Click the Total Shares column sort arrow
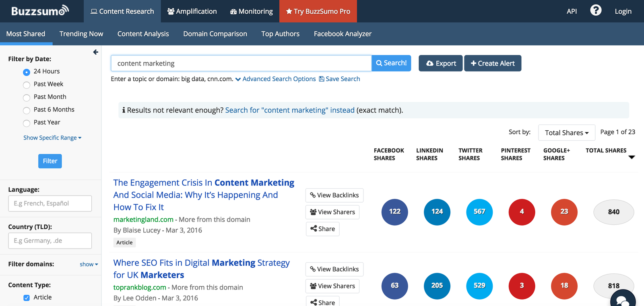This screenshot has width=644, height=306. [632, 157]
